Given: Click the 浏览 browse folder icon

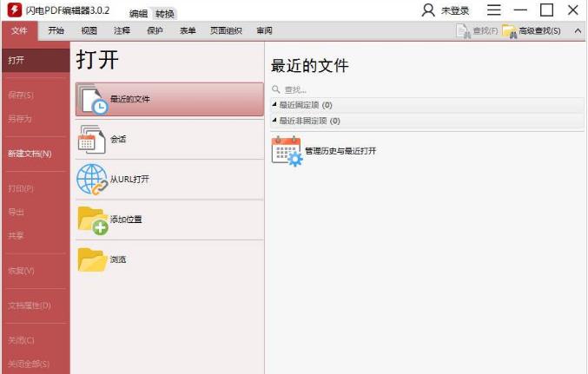Looking at the screenshot, I should [x=92, y=259].
